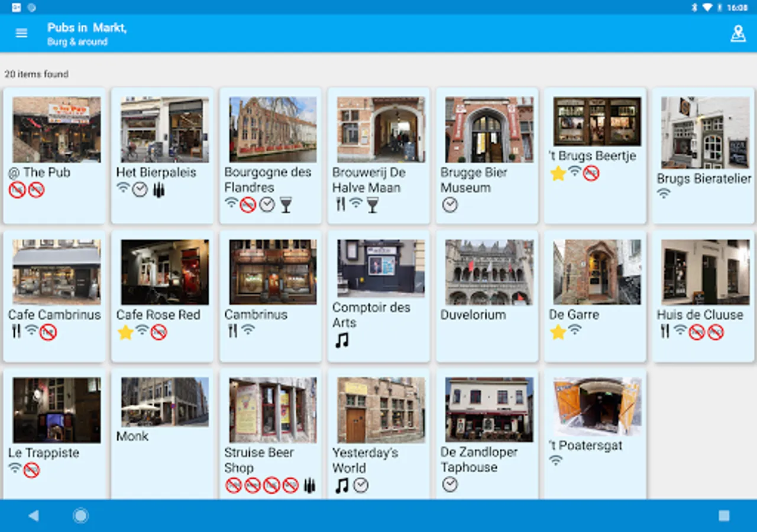
Task: Open the hamburger navigation menu
Action: point(21,33)
